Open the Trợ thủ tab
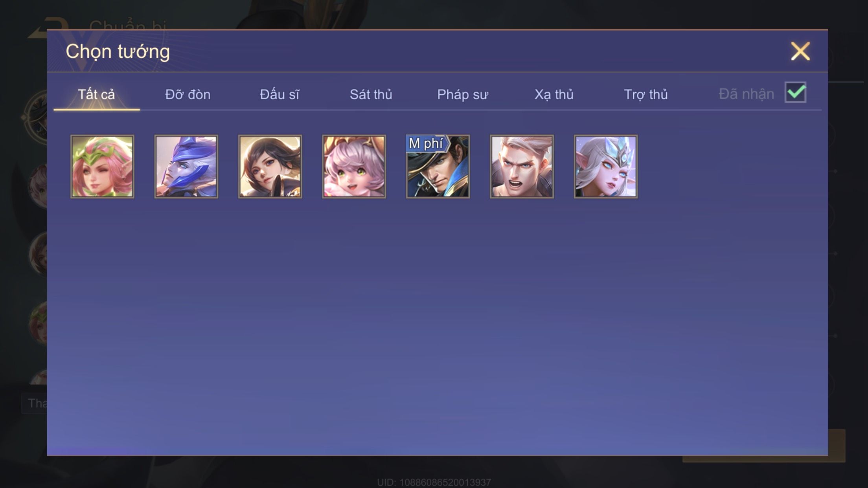868x488 pixels. (646, 94)
